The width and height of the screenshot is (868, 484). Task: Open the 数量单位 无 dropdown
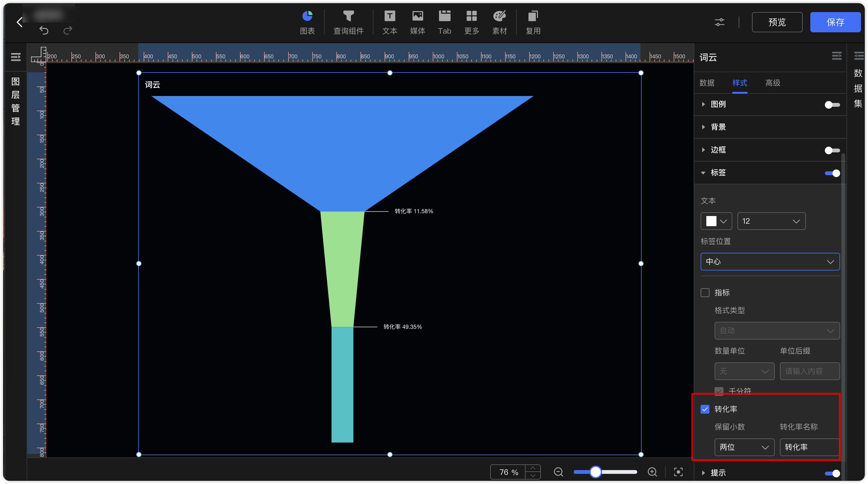coord(744,371)
